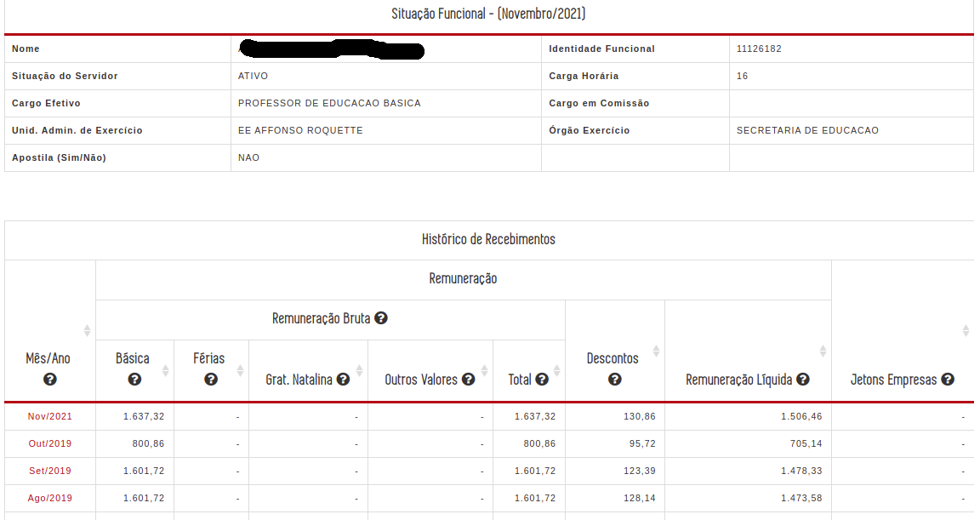This screenshot has width=980, height=520.
Task: Click the Remuneração Líquida help icon
Action: [x=803, y=380]
